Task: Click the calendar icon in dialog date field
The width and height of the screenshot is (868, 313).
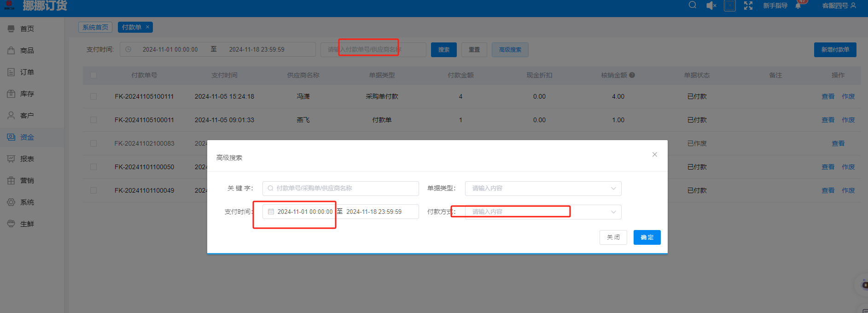Action: [271, 212]
